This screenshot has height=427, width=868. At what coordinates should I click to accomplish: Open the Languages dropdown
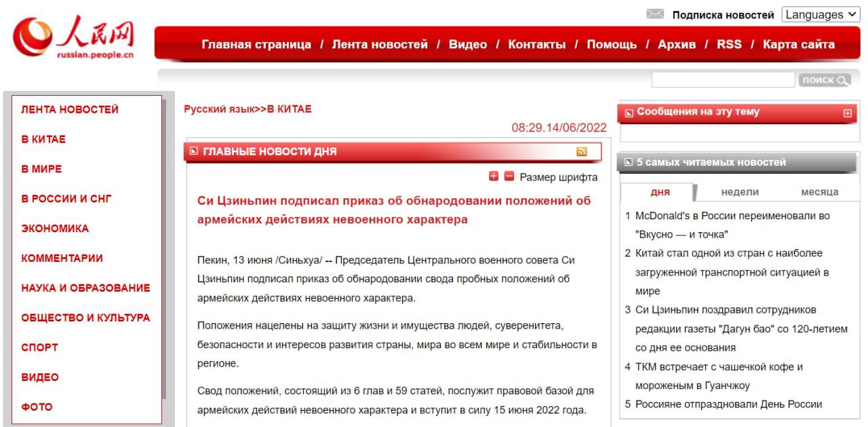pyautogui.click(x=821, y=14)
